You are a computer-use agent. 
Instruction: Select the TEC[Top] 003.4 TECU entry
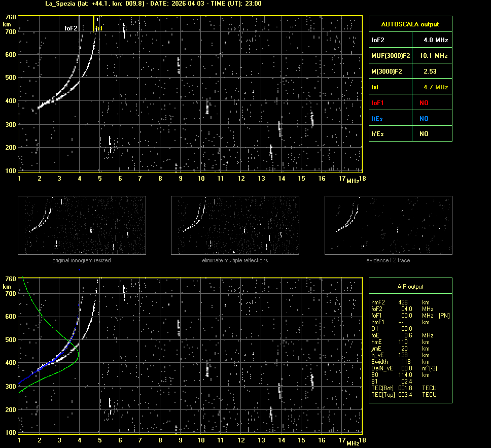(403, 395)
